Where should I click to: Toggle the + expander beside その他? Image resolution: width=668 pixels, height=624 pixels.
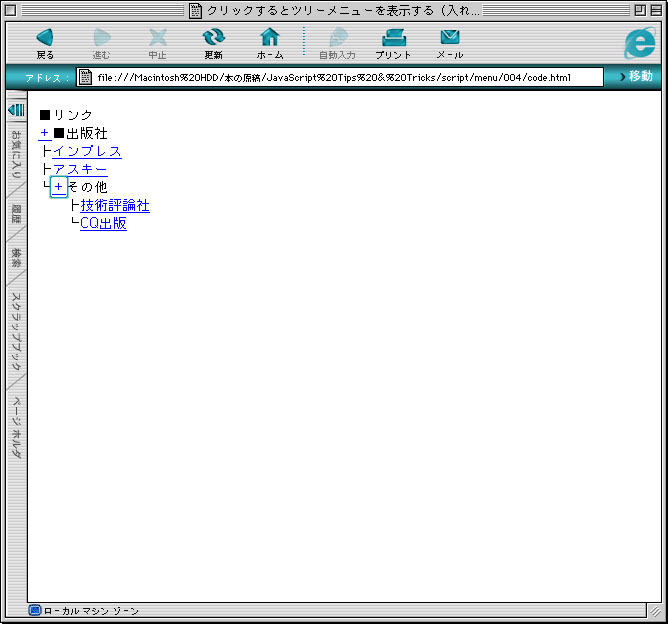point(59,187)
